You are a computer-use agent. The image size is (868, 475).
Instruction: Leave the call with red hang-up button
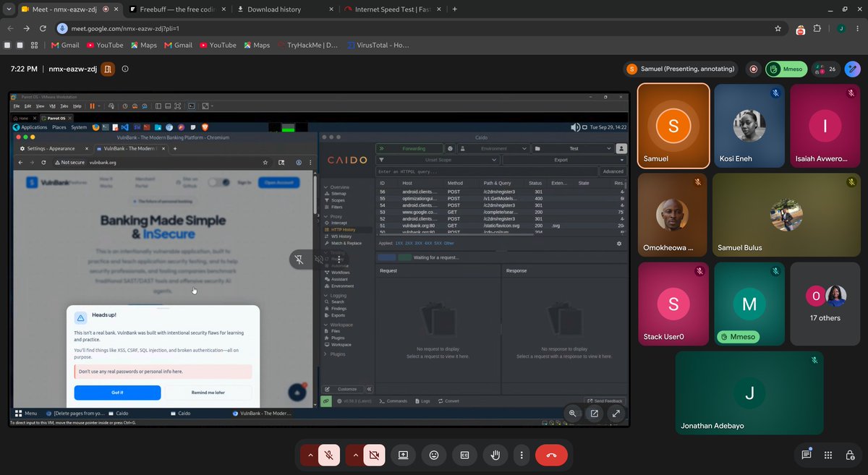pos(551,455)
